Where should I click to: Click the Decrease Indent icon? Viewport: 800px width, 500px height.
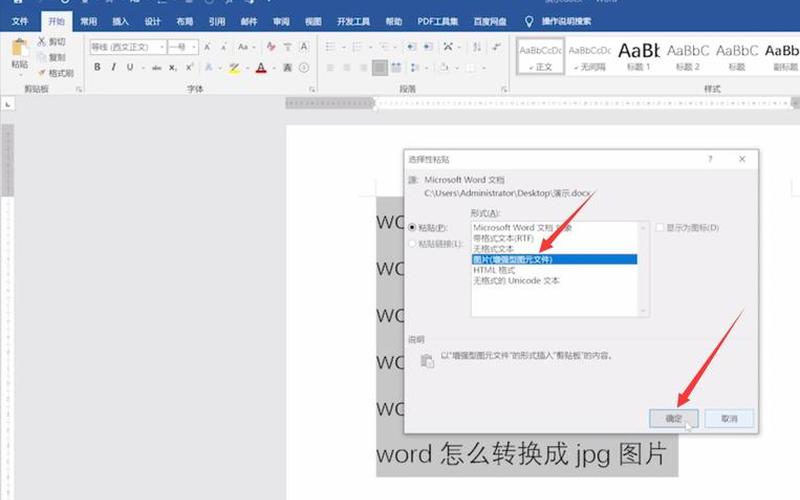pos(411,47)
